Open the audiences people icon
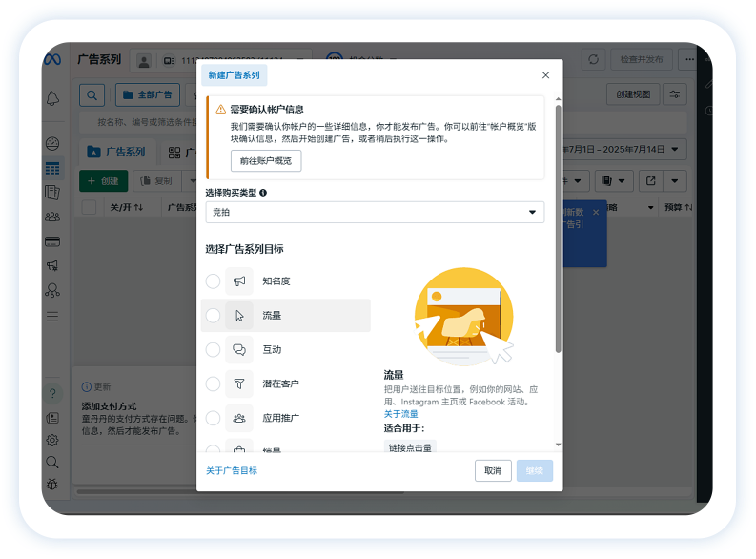This screenshot has height=559, width=756. pyautogui.click(x=52, y=217)
